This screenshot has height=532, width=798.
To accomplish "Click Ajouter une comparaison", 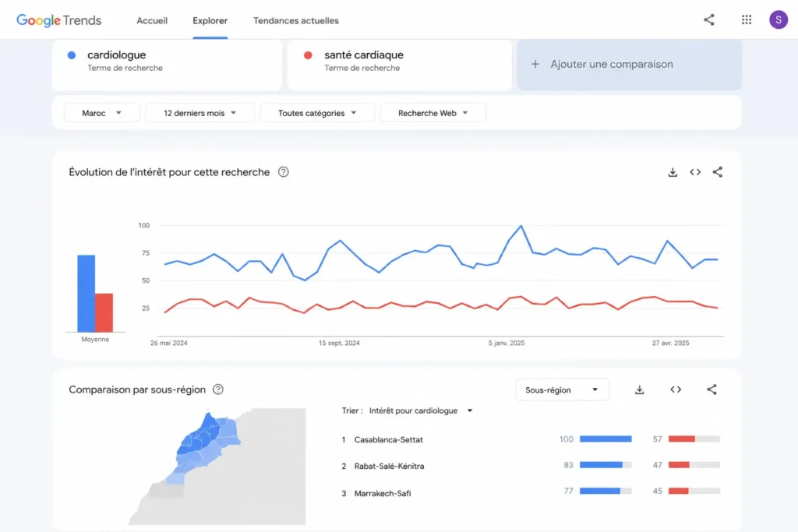I will pos(629,65).
